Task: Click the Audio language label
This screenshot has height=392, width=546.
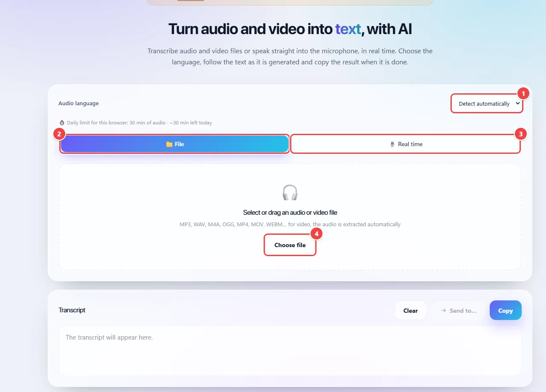Action: [x=78, y=104]
